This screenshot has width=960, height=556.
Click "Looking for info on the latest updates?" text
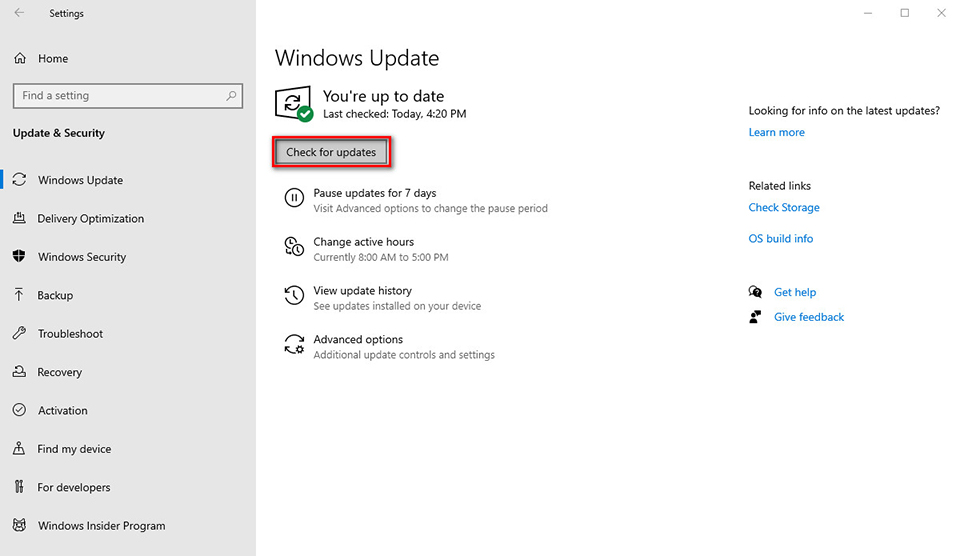tap(844, 111)
